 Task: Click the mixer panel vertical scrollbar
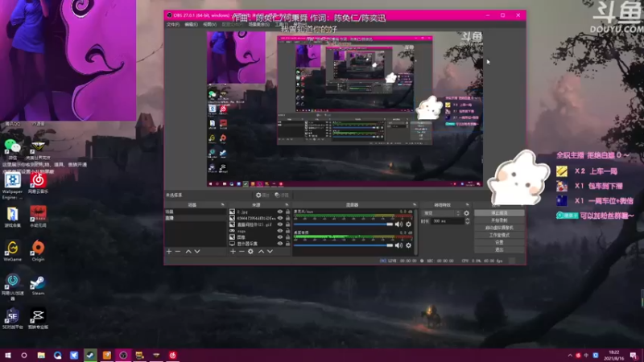pyautogui.click(x=415, y=232)
